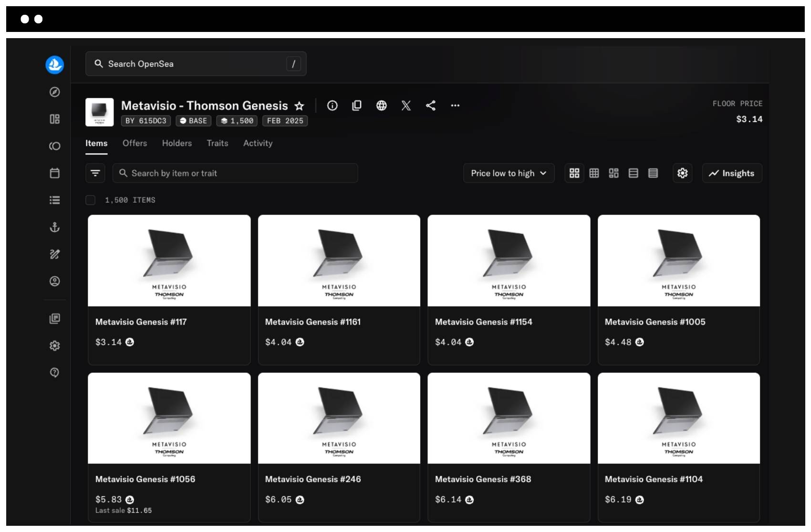Open the collection info icon
This screenshot has width=811, height=532.
(x=333, y=106)
